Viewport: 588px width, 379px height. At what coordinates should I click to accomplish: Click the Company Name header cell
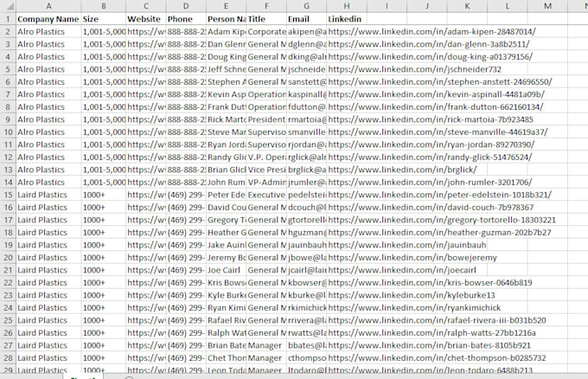[x=48, y=19]
